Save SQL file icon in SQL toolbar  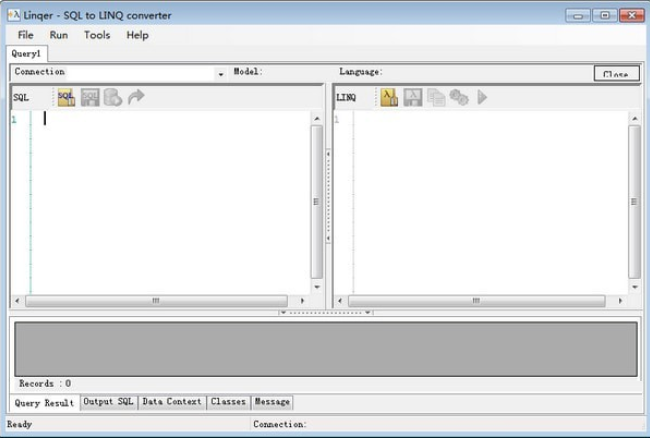click(x=90, y=97)
